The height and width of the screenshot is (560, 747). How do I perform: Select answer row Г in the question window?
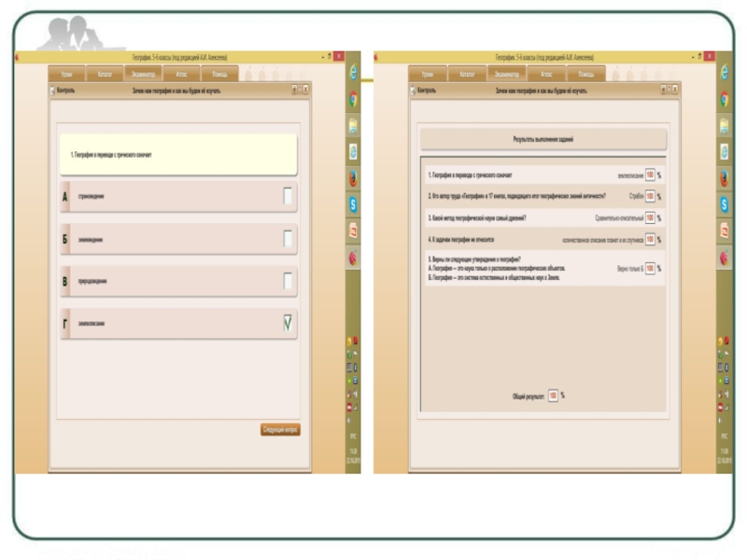point(178,323)
